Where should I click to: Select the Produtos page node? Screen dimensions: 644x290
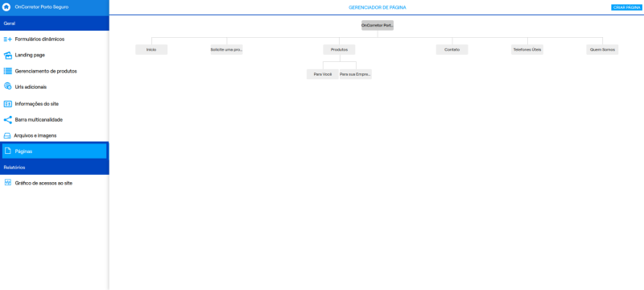[339, 50]
